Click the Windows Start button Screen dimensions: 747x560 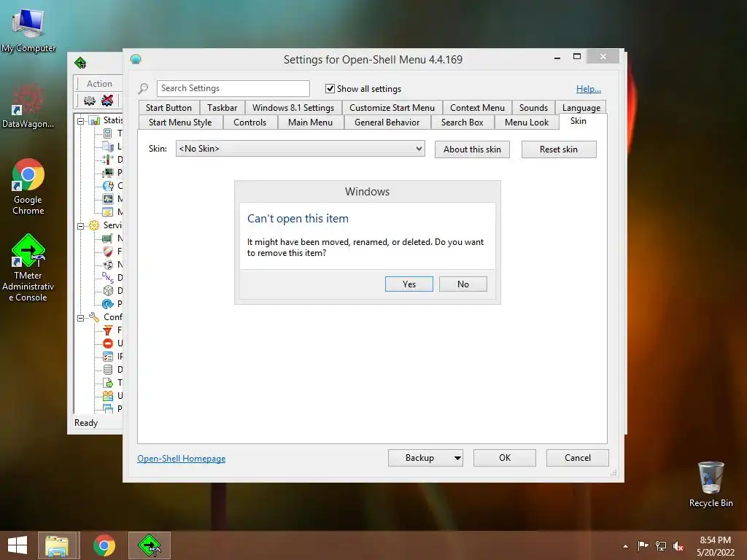tap(18, 545)
